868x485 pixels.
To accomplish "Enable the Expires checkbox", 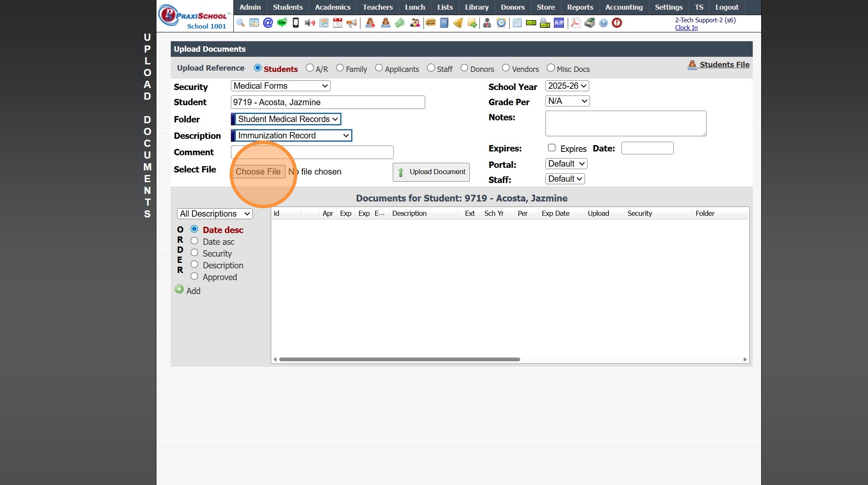I will coord(552,148).
